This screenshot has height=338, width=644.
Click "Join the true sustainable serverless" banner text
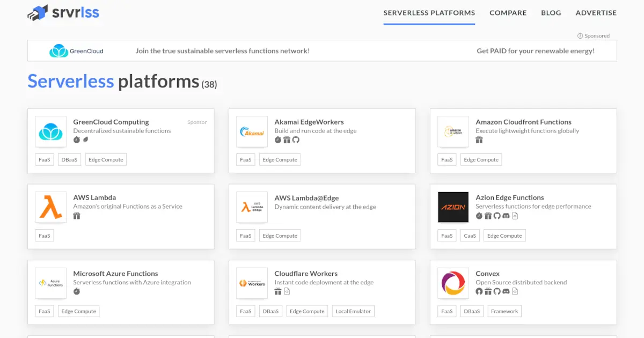[x=223, y=51]
